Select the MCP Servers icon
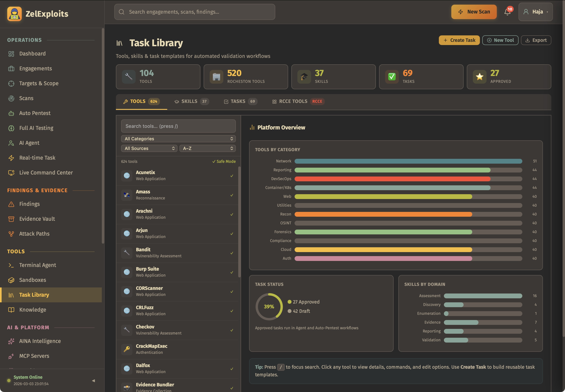Viewport: 565px width, 392px height. coord(11,356)
